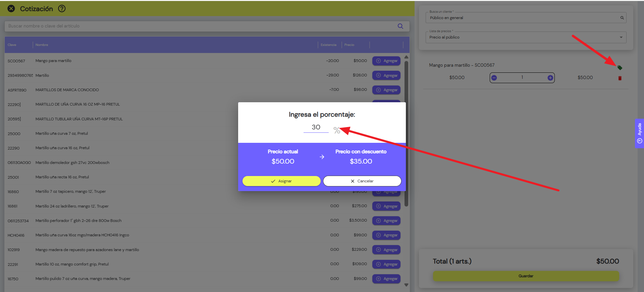Add Martillo perforador Bosch via Agregar

click(x=386, y=221)
